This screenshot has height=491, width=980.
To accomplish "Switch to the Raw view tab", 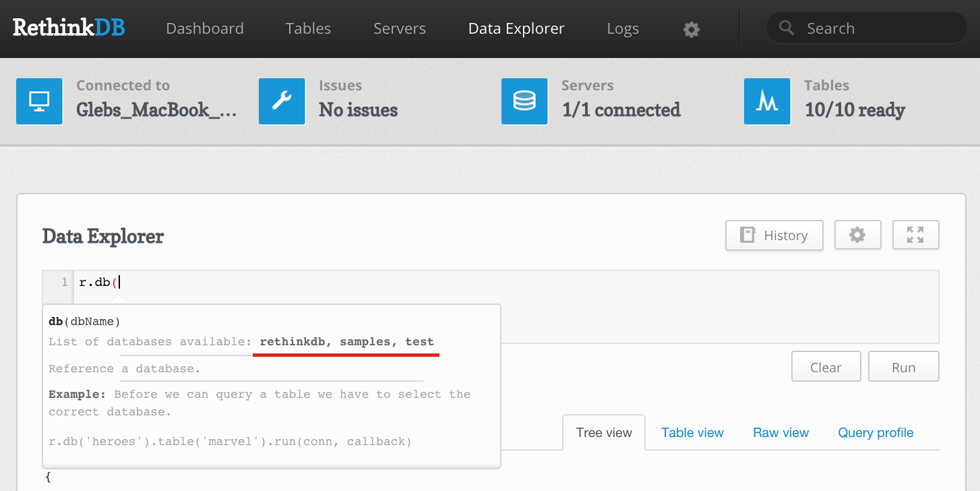I will [x=780, y=432].
